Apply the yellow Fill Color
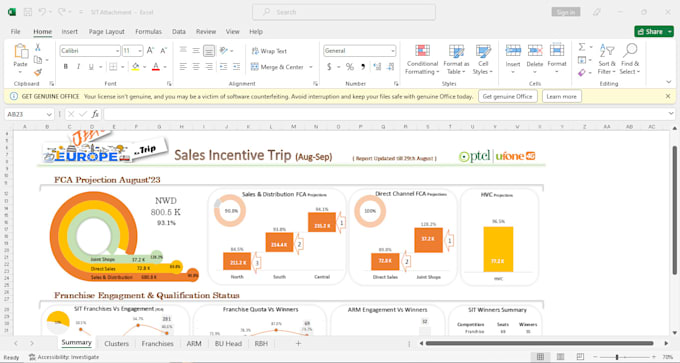 (x=135, y=67)
